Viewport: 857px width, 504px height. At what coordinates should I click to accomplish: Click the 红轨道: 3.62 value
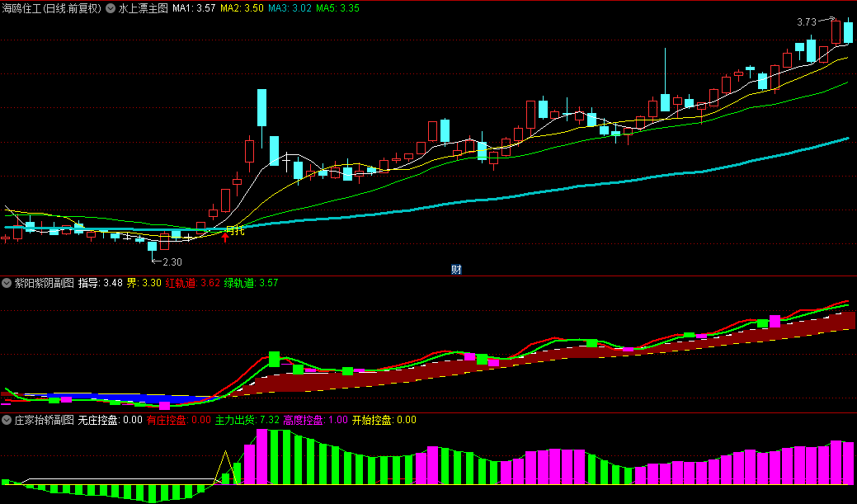tap(193, 283)
